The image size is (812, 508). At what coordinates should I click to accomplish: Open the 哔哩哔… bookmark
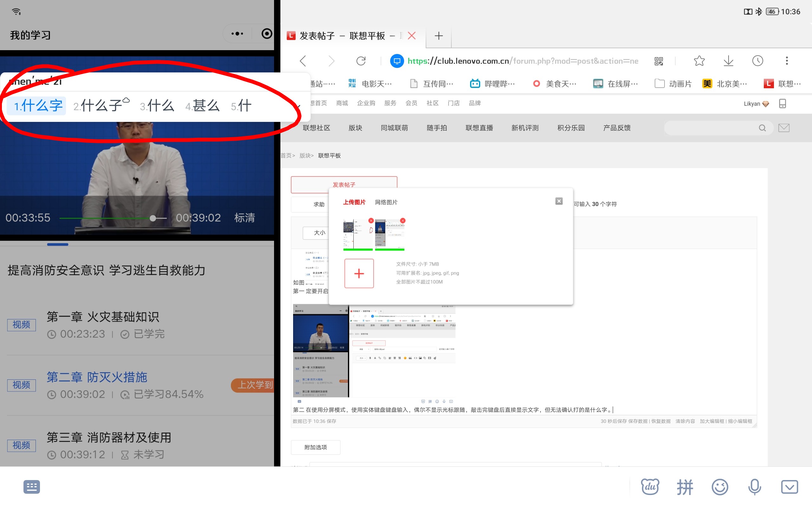(492, 84)
